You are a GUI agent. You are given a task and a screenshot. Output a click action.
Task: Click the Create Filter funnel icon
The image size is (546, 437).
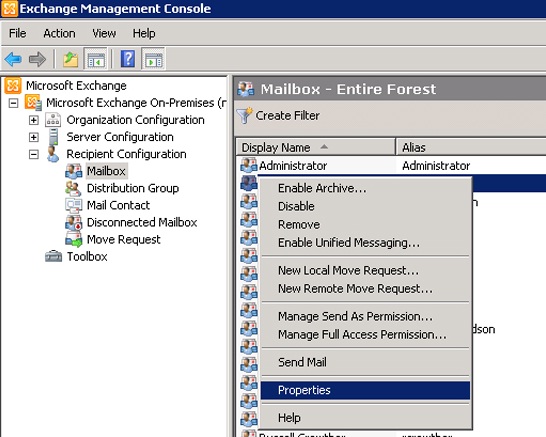point(244,115)
